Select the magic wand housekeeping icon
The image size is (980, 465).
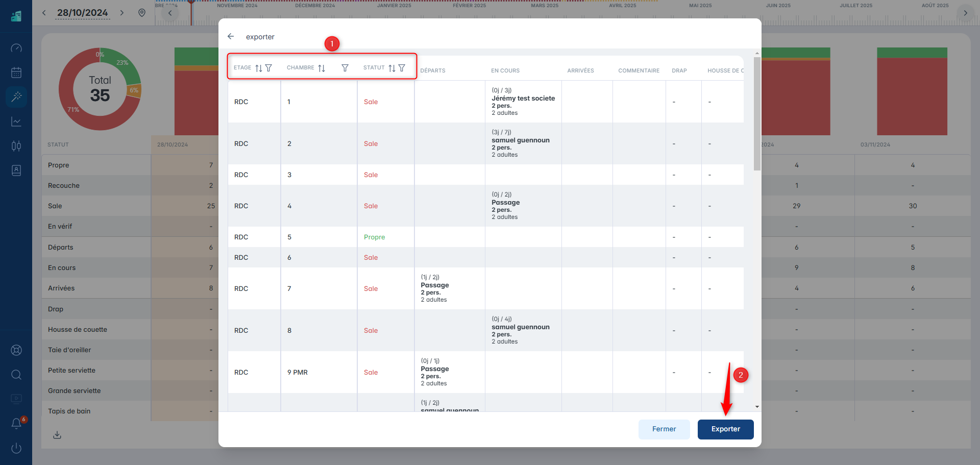click(x=16, y=96)
